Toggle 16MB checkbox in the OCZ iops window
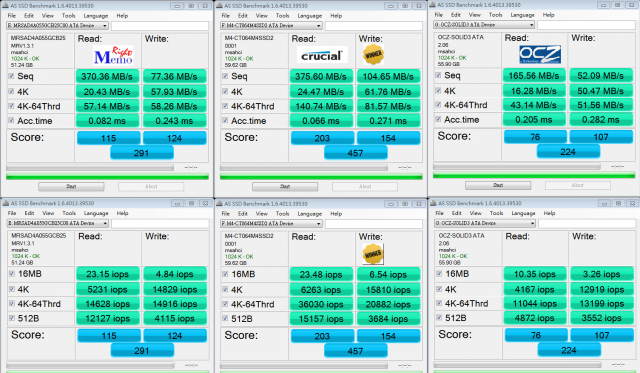This screenshot has width=640, height=373. [439, 273]
